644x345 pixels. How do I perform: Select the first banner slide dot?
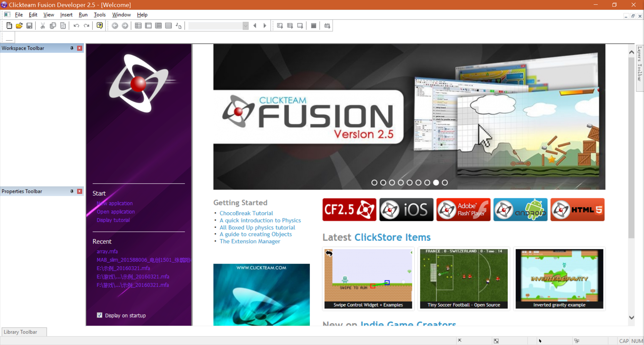point(374,183)
